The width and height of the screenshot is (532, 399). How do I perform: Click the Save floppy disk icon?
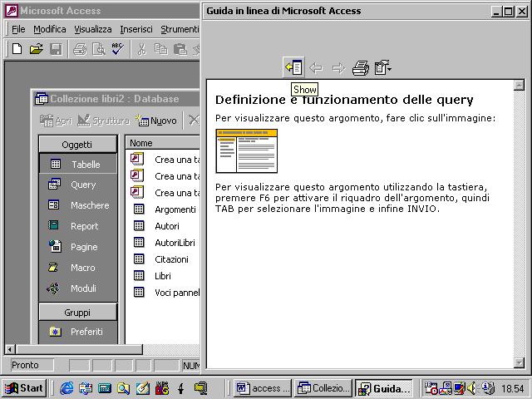[x=56, y=49]
